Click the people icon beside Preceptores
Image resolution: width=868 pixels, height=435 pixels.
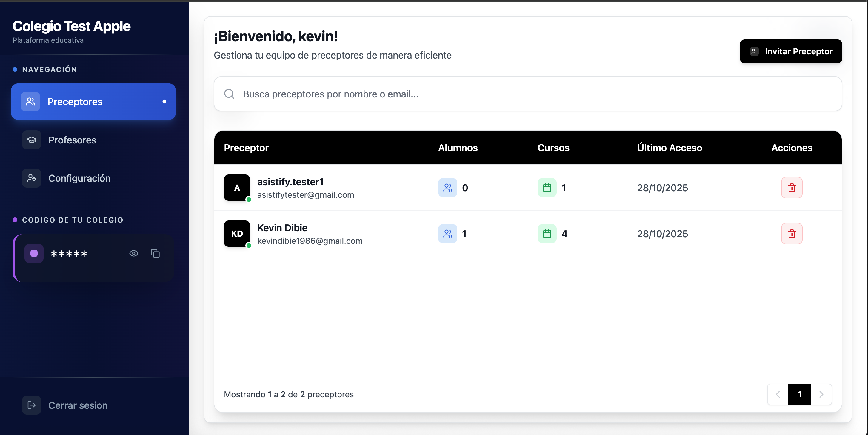point(31,102)
